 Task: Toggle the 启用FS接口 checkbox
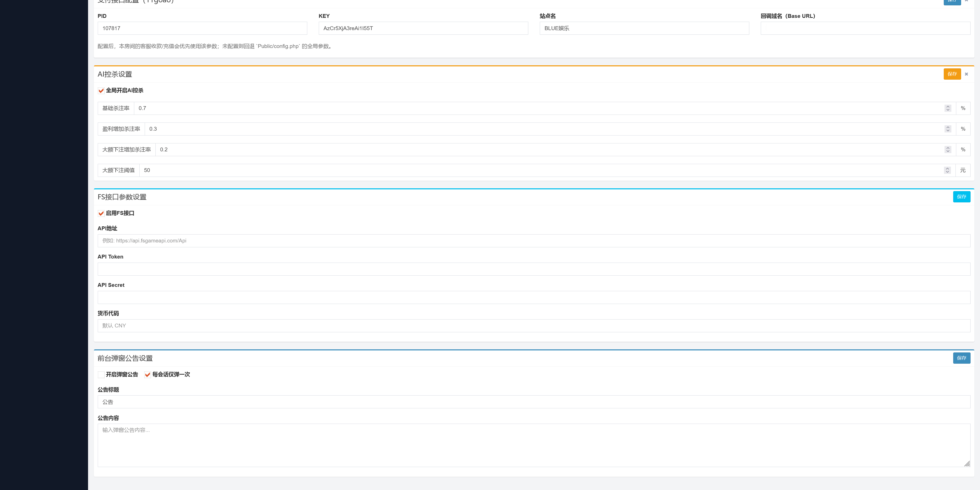101,213
